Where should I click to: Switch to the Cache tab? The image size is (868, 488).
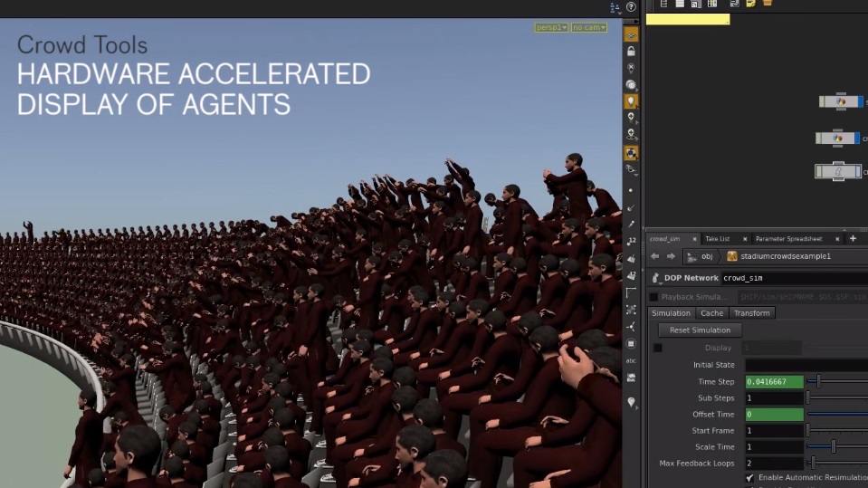coord(711,313)
